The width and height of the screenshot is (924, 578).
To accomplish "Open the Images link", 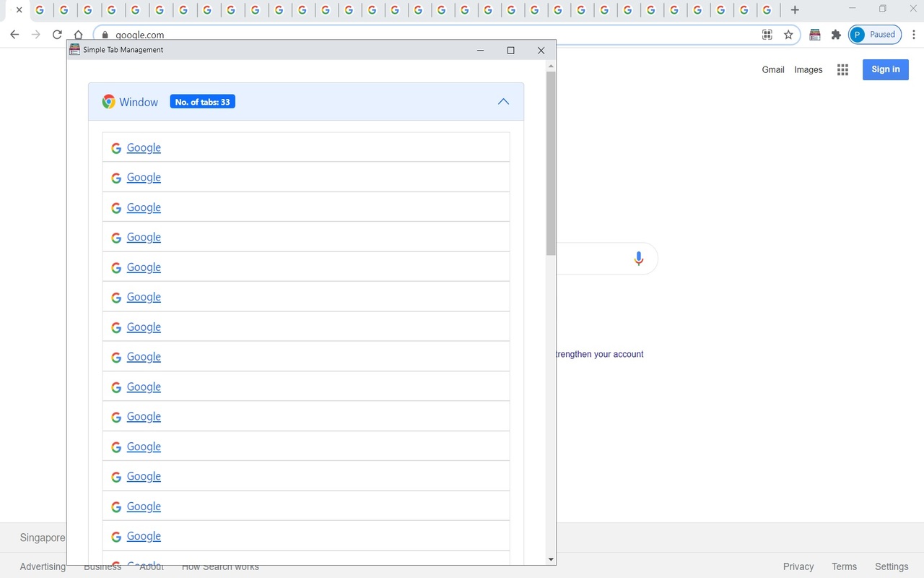I will click(808, 69).
